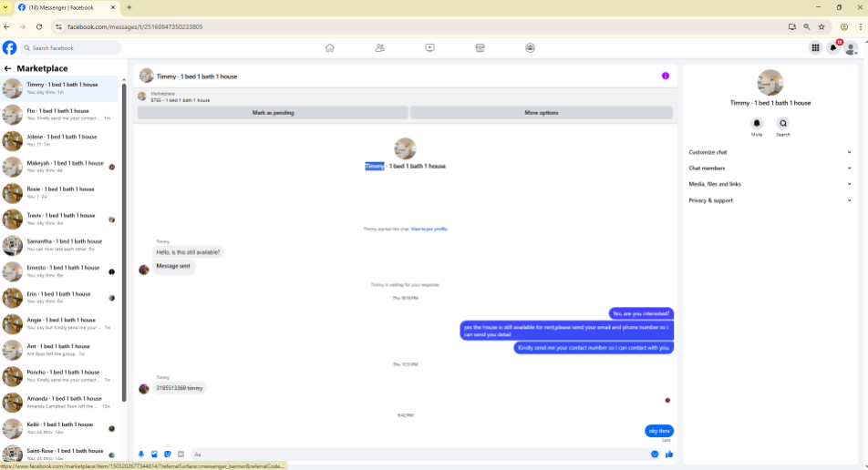This screenshot has height=470, width=868.
Task: Go back with Marketplace arrow
Action: coord(7,68)
